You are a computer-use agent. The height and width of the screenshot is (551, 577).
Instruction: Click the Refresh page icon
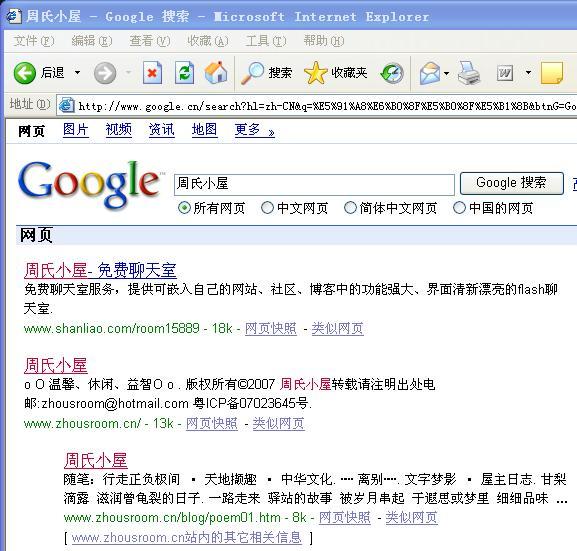pos(184,73)
